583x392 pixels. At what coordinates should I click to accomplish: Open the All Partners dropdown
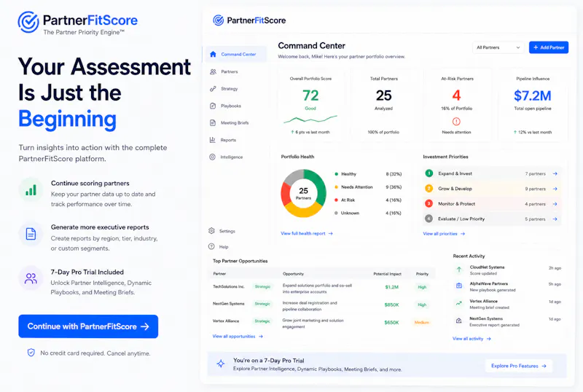498,47
